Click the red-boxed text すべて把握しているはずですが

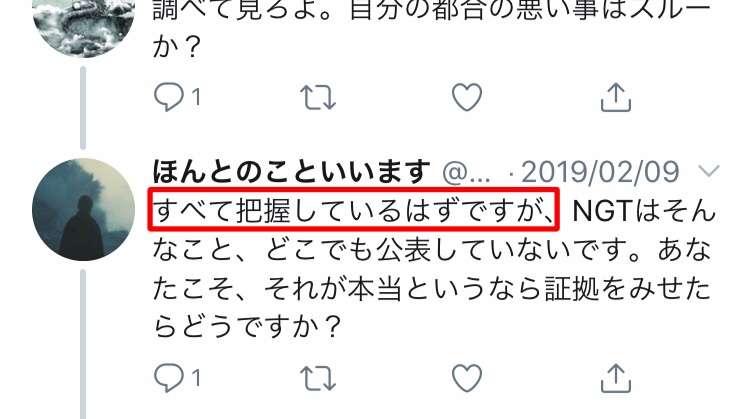[x=353, y=210]
